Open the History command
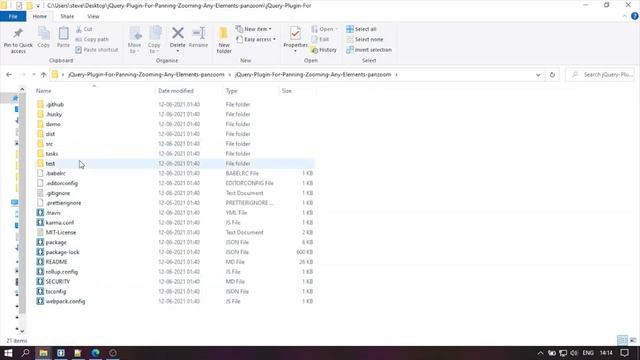This screenshot has width=640, height=360. (x=324, y=50)
